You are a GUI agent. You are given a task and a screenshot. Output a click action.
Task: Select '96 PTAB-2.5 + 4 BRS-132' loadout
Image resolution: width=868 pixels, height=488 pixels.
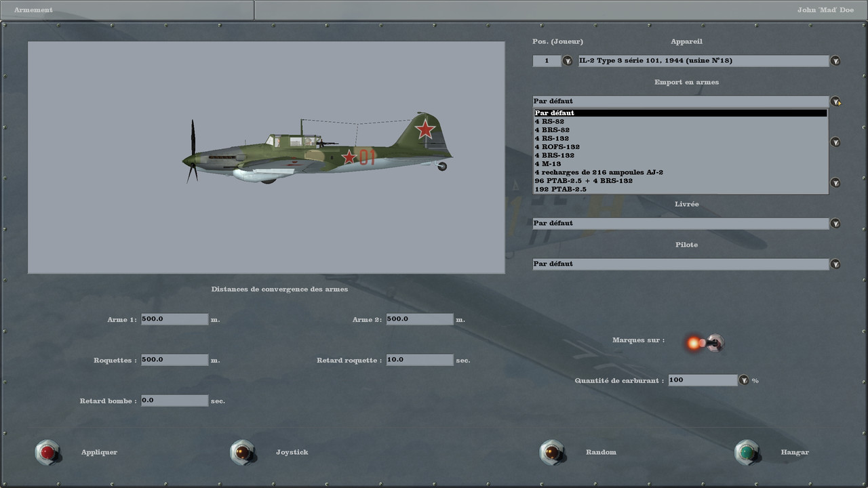point(680,181)
